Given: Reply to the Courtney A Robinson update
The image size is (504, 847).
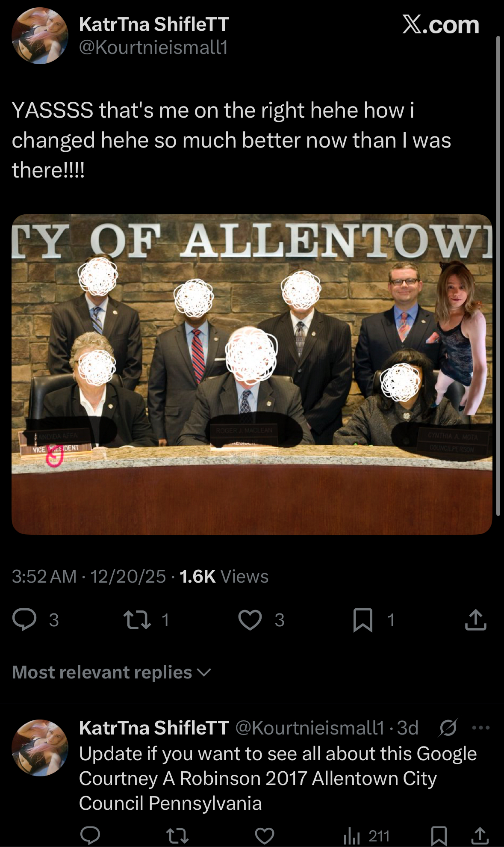Looking at the screenshot, I should (x=90, y=835).
